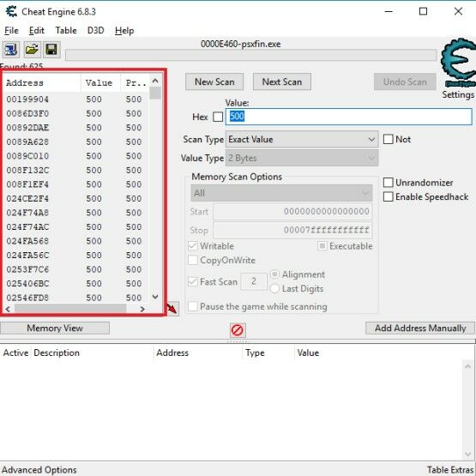Click the scan progress bar
476x476 pixels.
[250, 55]
